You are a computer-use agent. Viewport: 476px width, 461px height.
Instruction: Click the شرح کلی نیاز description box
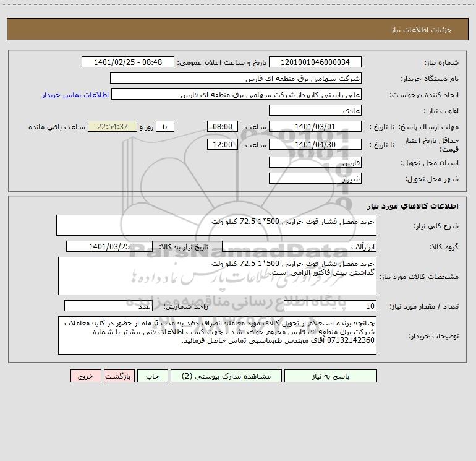click(216, 225)
